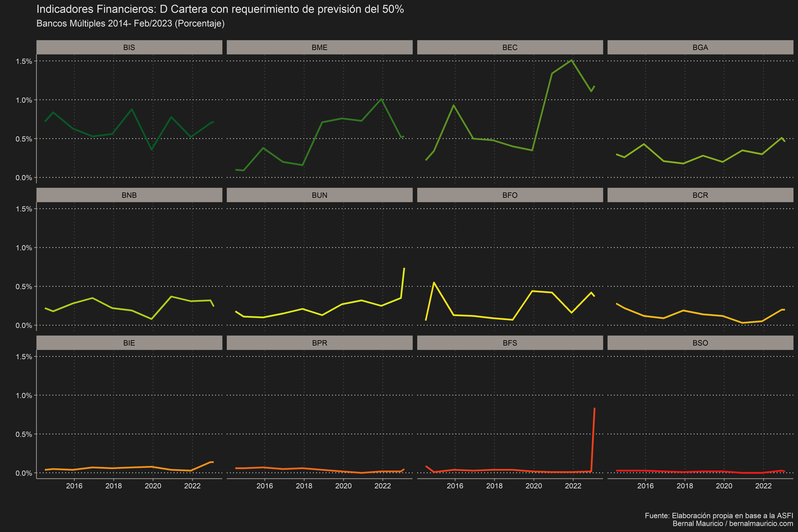Screen dimensions: 798x532
Task: Click the 1.0% y-axis label in middle row
Action: [x=24, y=248]
